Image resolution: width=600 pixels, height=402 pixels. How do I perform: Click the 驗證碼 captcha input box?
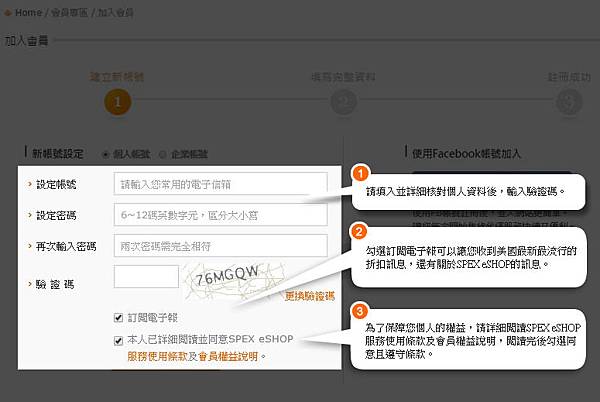146,276
